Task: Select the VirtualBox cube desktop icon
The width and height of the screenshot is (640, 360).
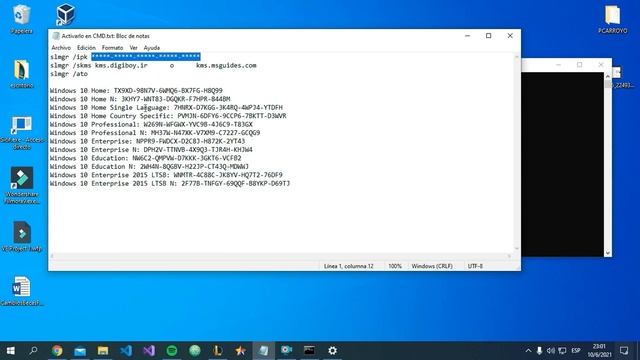Action: 66,15
